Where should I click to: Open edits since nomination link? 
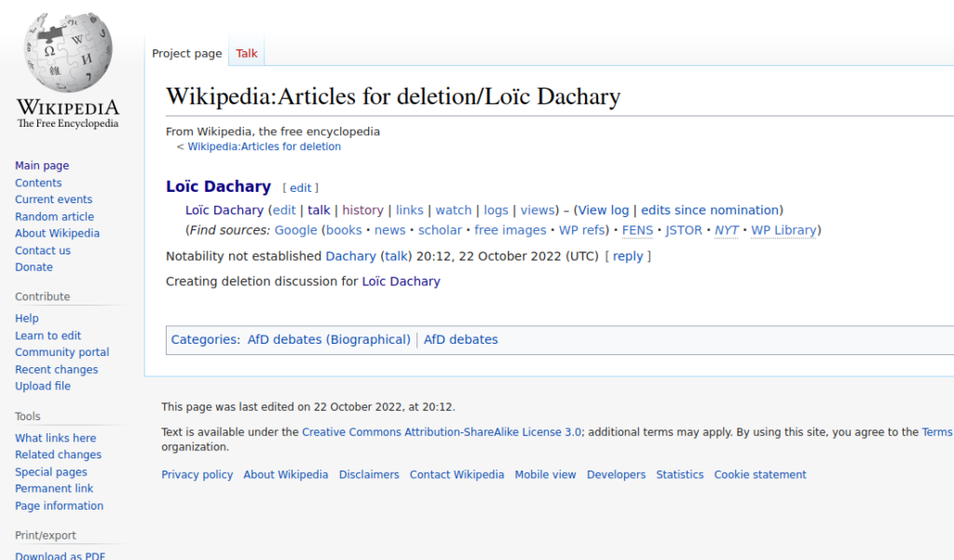(x=710, y=210)
